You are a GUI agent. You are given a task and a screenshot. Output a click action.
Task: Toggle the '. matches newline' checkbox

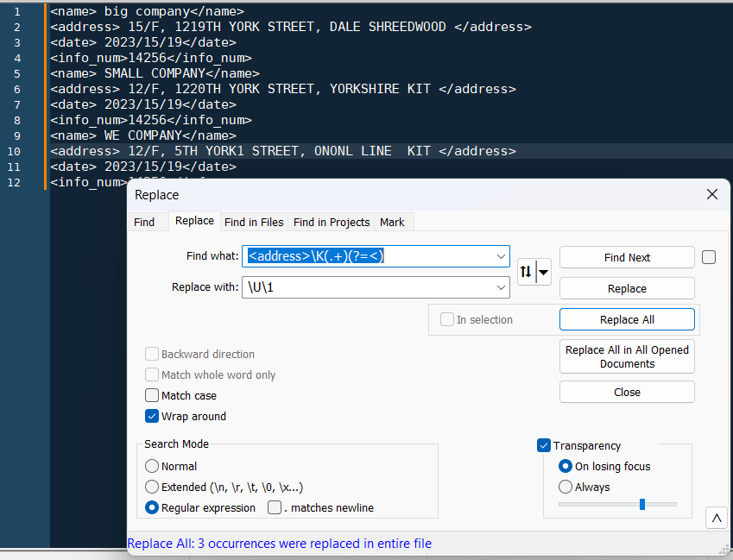tap(273, 507)
